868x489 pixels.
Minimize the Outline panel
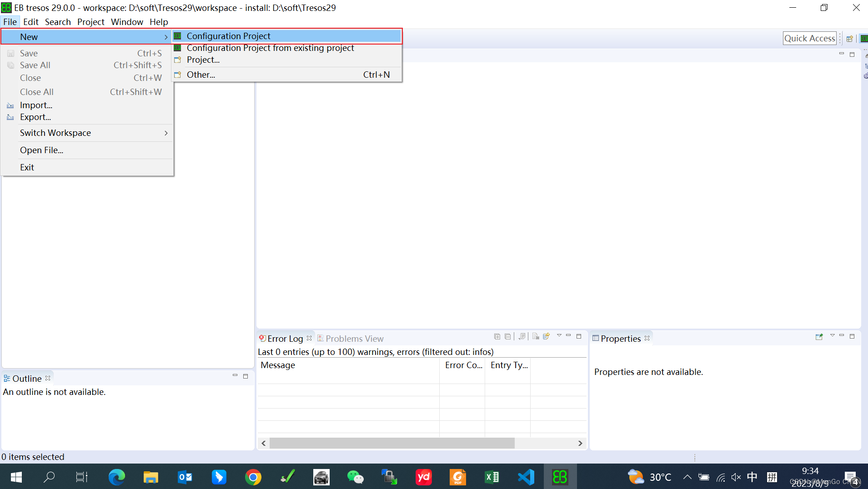pos(235,375)
